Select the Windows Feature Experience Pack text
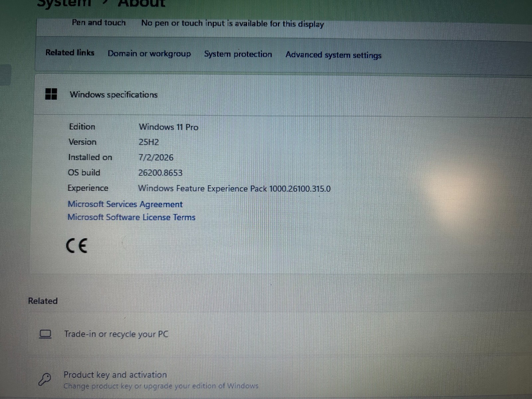The width and height of the screenshot is (532, 399). pyautogui.click(x=234, y=189)
